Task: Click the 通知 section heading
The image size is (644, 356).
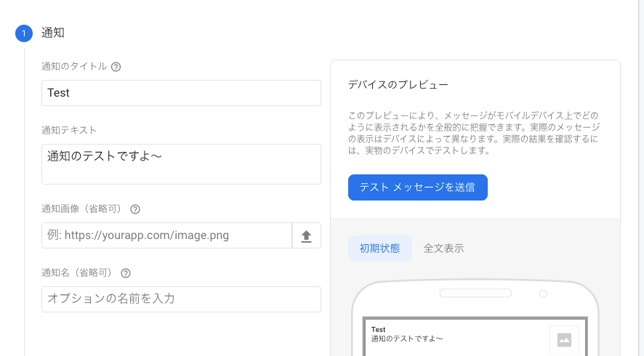Action: coord(53,33)
